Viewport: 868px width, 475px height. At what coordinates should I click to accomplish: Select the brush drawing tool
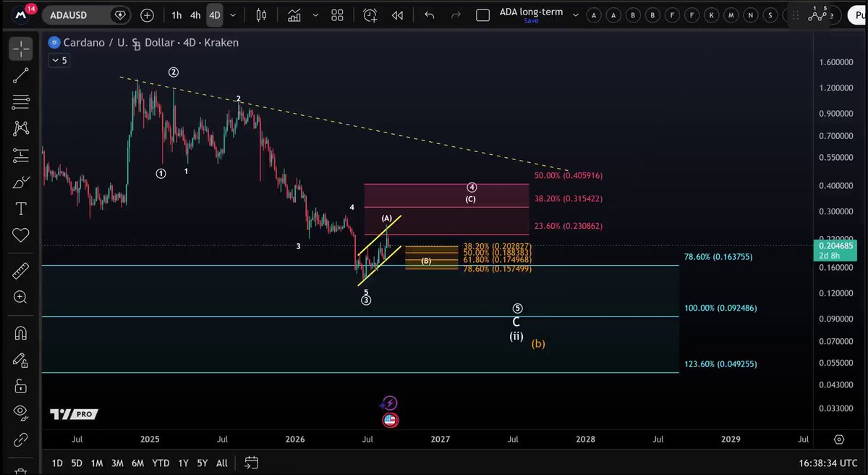(20, 182)
